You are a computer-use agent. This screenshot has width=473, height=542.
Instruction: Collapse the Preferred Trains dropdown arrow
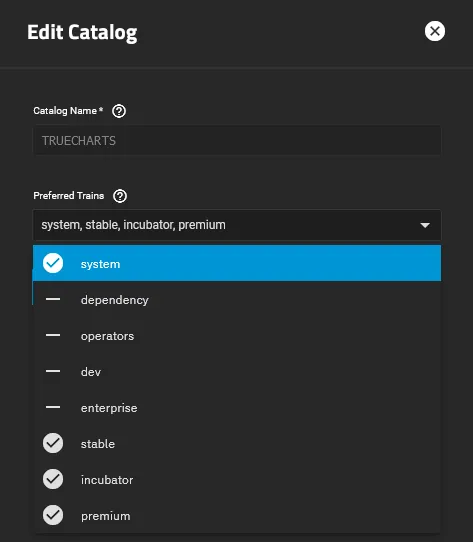[425, 225]
